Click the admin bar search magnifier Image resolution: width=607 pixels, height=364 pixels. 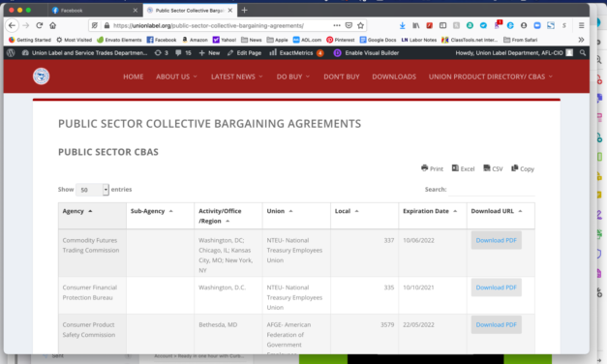tap(582, 53)
